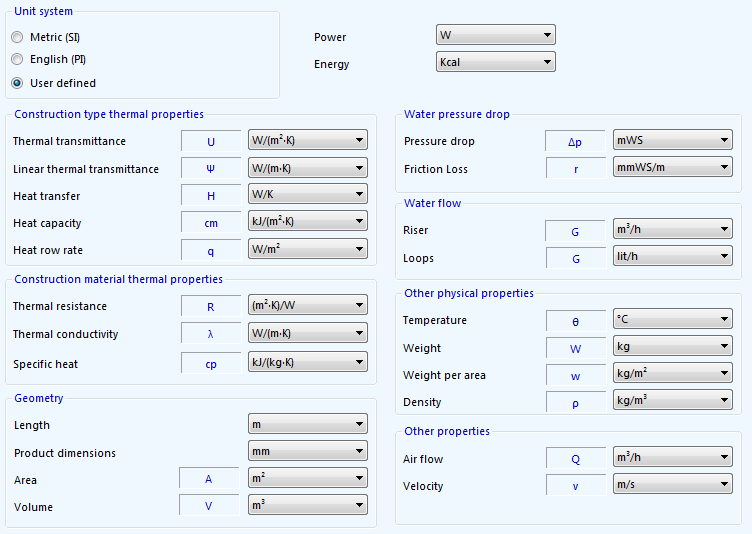The height and width of the screenshot is (534, 752).
Task: Open the Linear thermal transmittance unit list
Action: 307,168
